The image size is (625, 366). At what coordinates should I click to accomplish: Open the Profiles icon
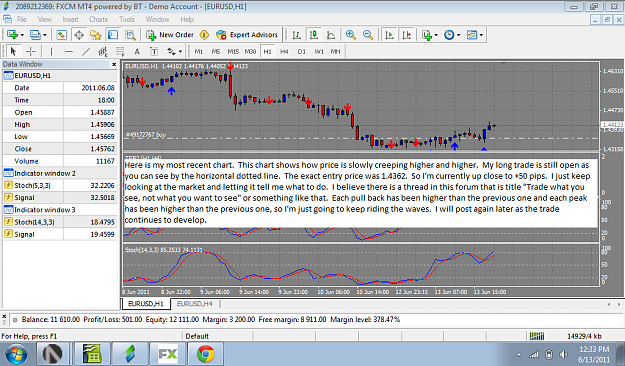(x=35, y=35)
